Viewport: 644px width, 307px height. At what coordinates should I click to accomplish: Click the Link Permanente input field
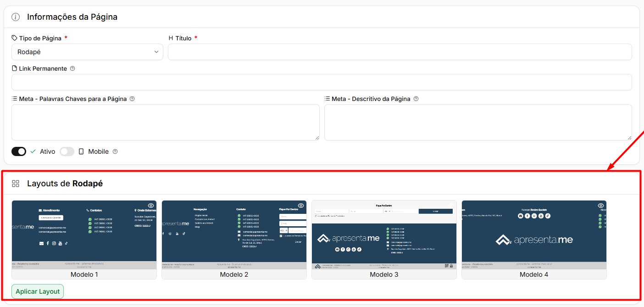[x=322, y=82]
